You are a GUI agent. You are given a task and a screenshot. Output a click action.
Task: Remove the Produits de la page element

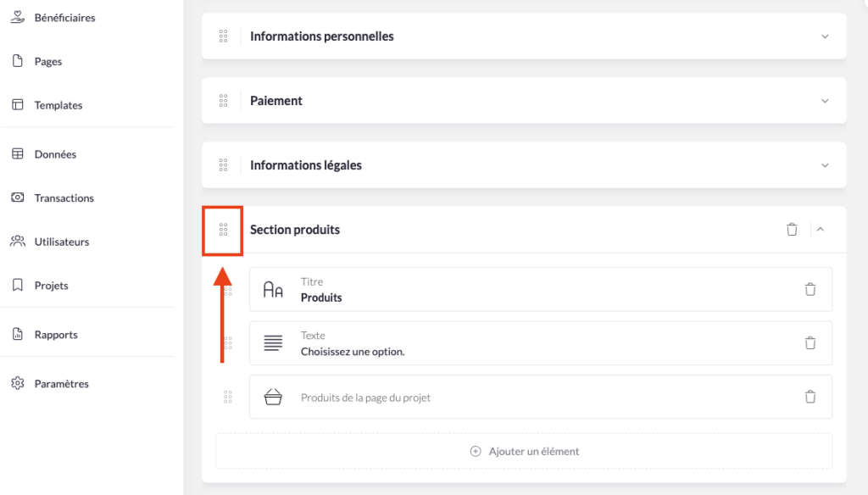pyautogui.click(x=810, y=397)
